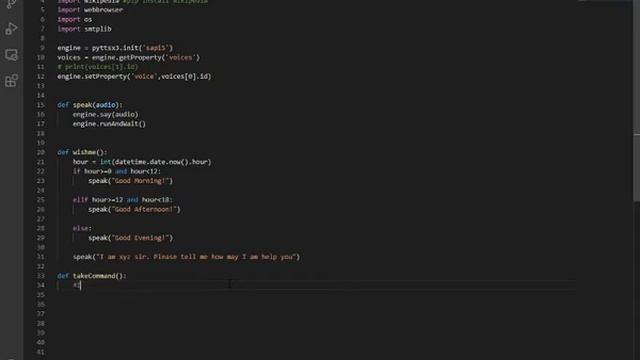The width and height of the screenshot is (640, 360).
Task: Open the Extensions view
Action: 11,81
